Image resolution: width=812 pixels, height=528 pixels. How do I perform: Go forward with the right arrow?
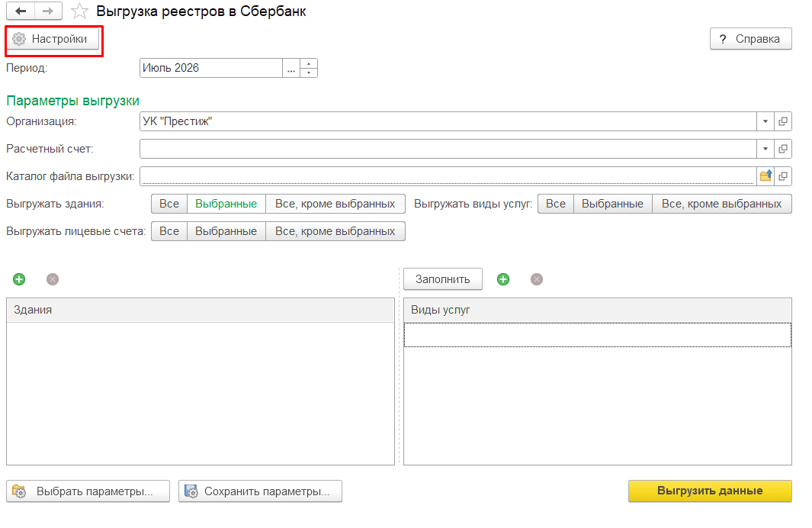click(x=48, y=11)
